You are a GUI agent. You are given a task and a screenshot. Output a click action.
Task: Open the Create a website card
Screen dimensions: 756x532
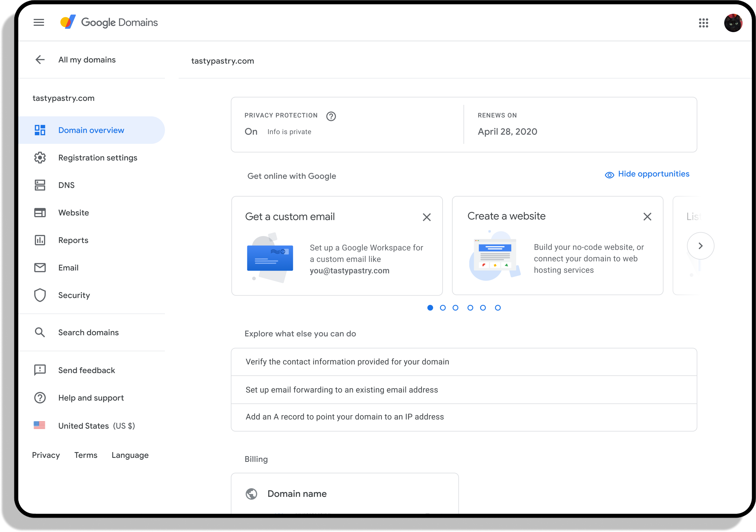pyautogui.click(x=557, y=246)
